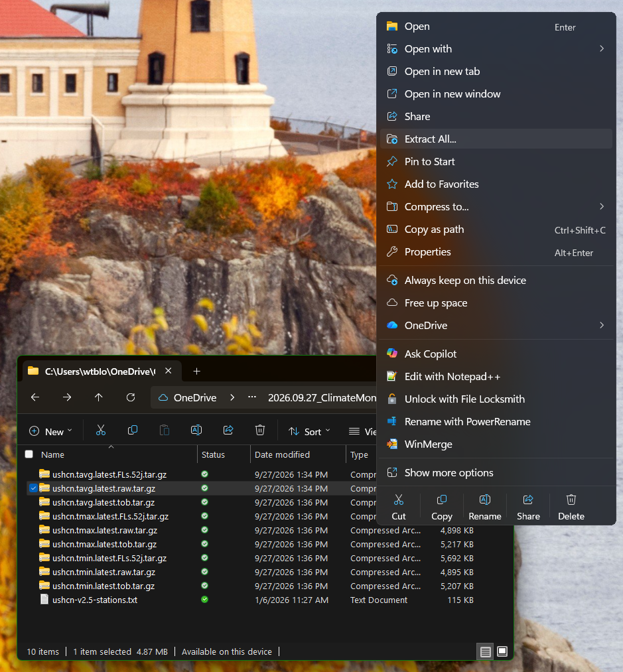Image resolution: width=623 pixels, height=672 pixels.
Task: Click the Share icon in Explorer toolbar
Action: 228,431
